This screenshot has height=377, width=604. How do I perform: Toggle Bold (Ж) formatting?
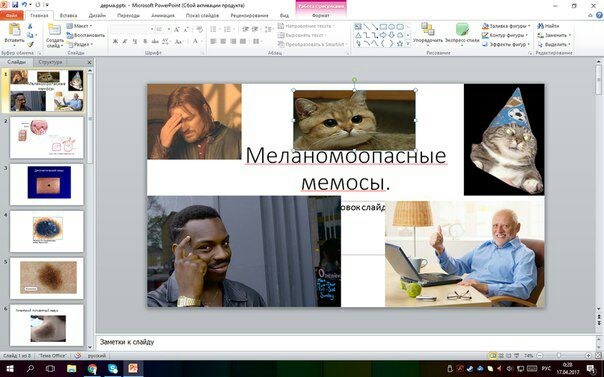tap(115, 41)
